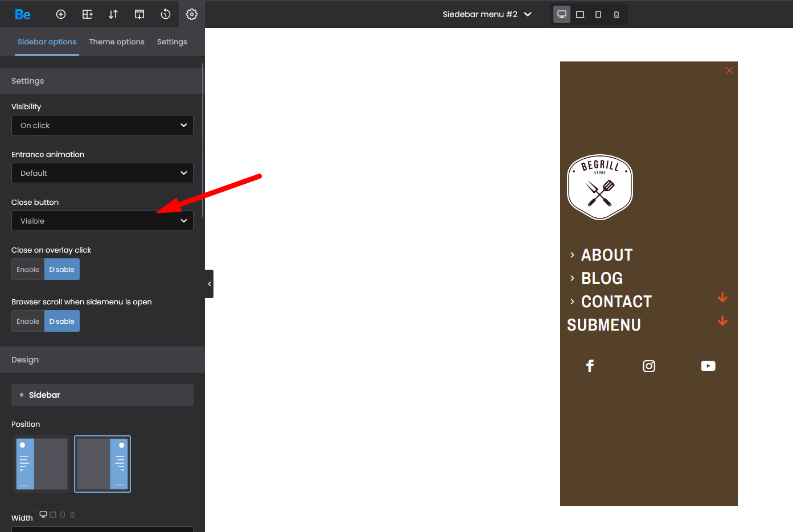
Task: Open the Entrance animation dropdown
Action: [x=102, y=173]
